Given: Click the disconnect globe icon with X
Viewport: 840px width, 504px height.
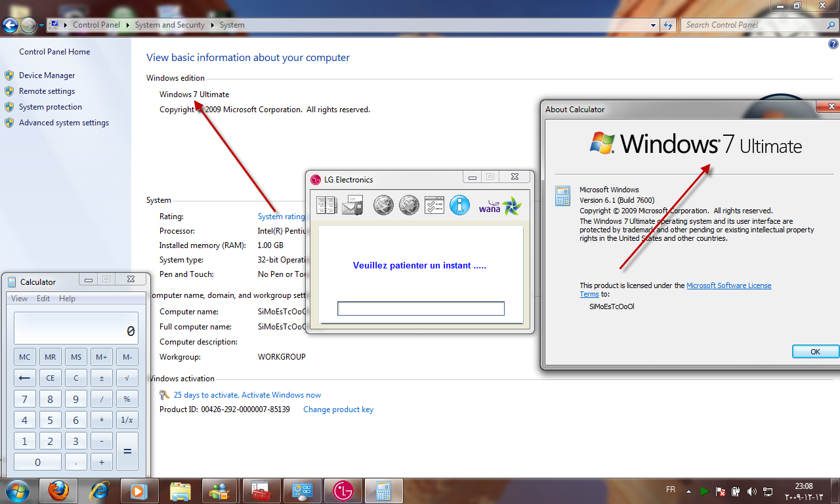Looking at the screenshot, I should point(409,205).
